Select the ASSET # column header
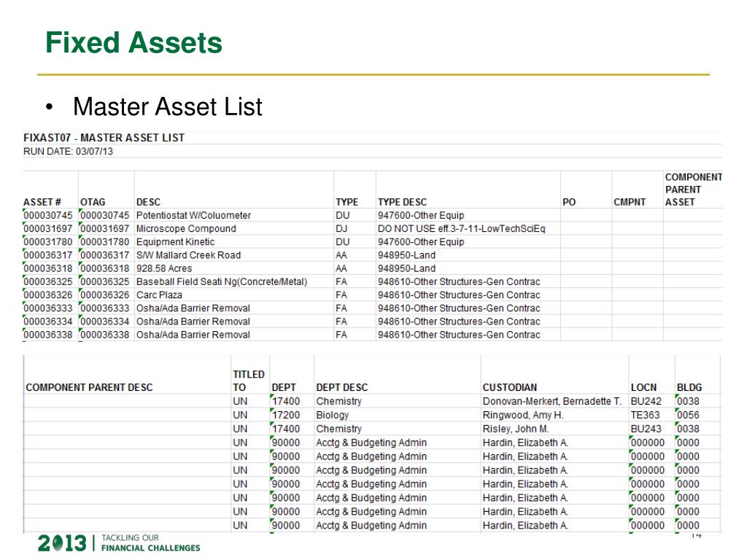747x560 pixels. 42,202
